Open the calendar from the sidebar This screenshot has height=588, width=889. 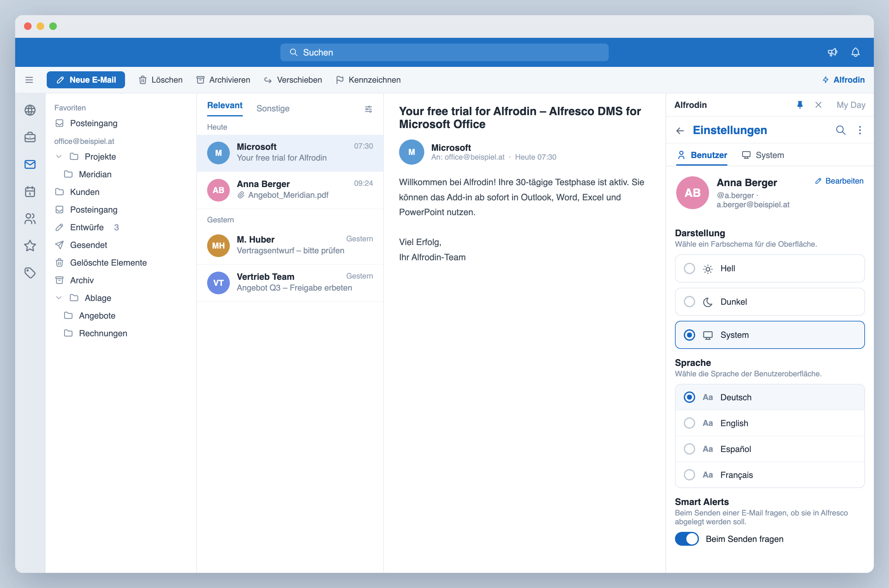click(30, 191)
